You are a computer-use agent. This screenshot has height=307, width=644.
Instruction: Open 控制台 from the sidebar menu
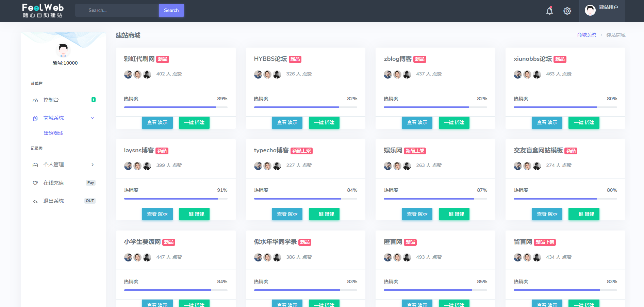click(51, 100)
